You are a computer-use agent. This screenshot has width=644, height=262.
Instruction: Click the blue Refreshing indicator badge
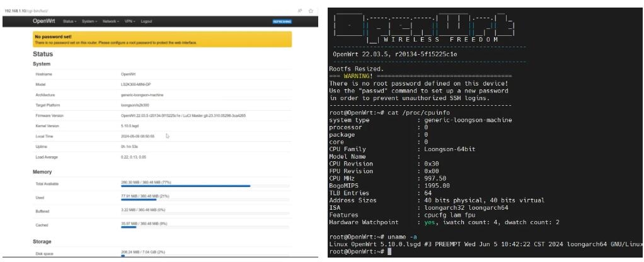(282, 21)
